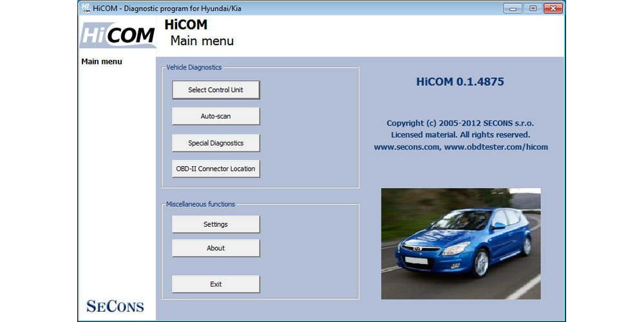Open the Settings page
The image size is (644, 322).
pyautogui.click(x=216, y=224)
